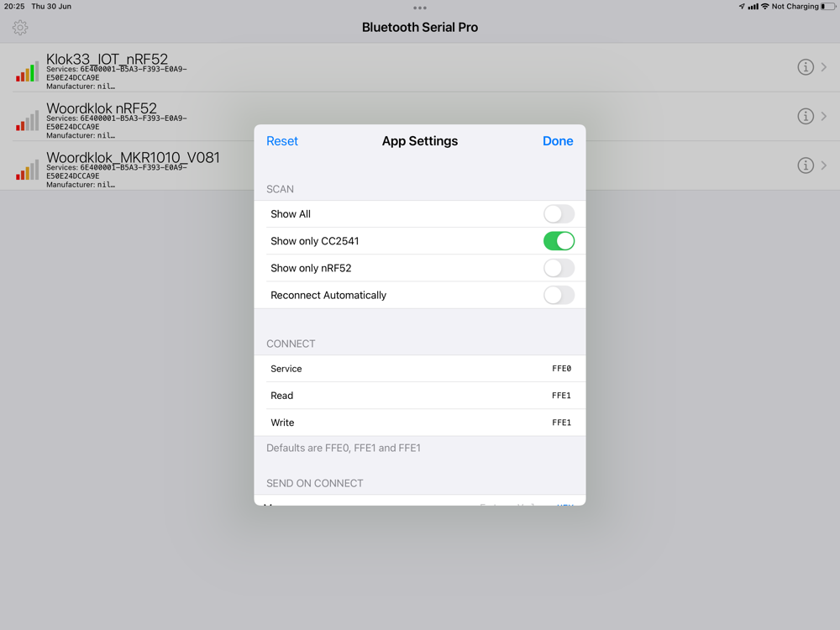Edit the Write UUID field FFE1

(x=561, y=423)
